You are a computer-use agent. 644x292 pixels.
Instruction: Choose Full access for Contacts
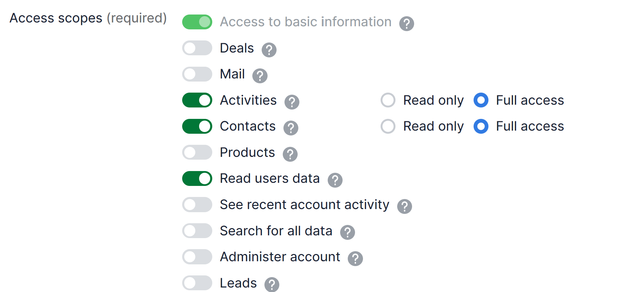(x=481, y=126)
